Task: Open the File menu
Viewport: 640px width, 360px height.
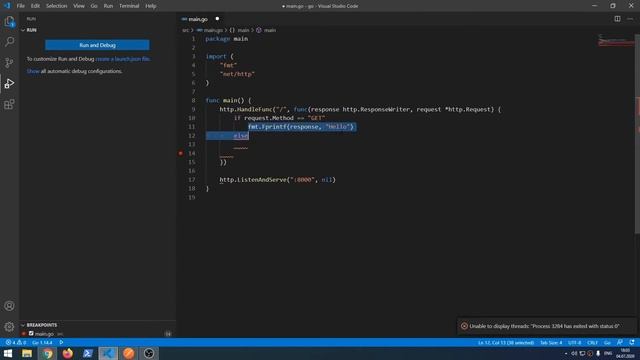Action: tap(20, 6)
